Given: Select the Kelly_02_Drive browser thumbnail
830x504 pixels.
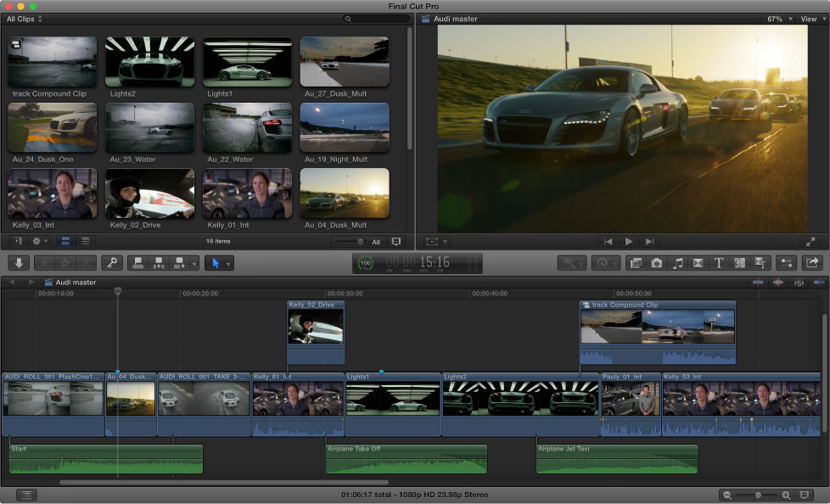Looking at the screenshot, I should click(150, 193).
